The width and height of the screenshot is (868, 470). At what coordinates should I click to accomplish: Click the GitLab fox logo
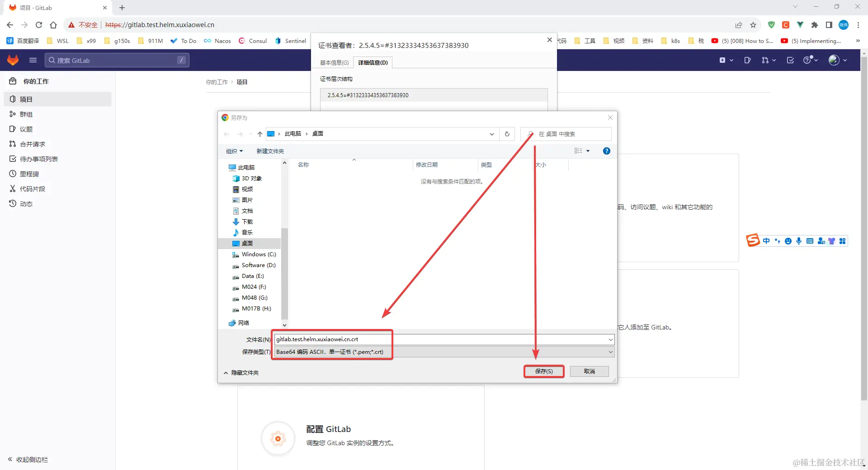coord(13,60)
